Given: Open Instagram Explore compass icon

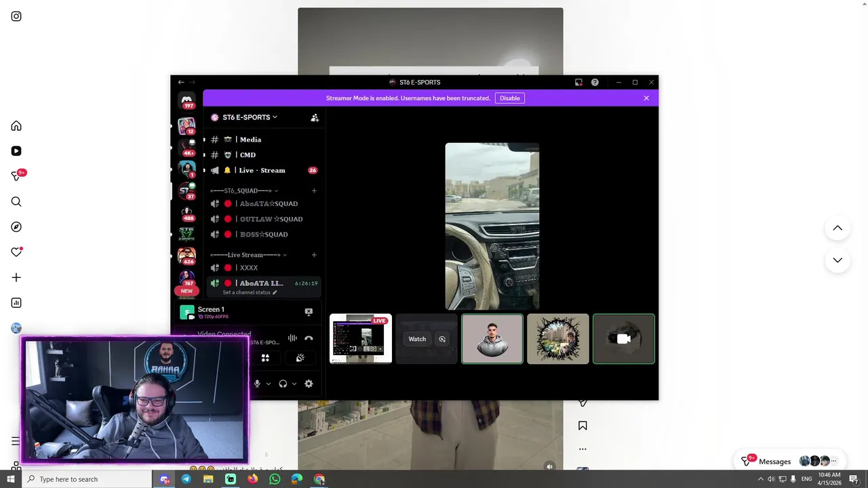Looking at the screenshot, I should [16, 227].
